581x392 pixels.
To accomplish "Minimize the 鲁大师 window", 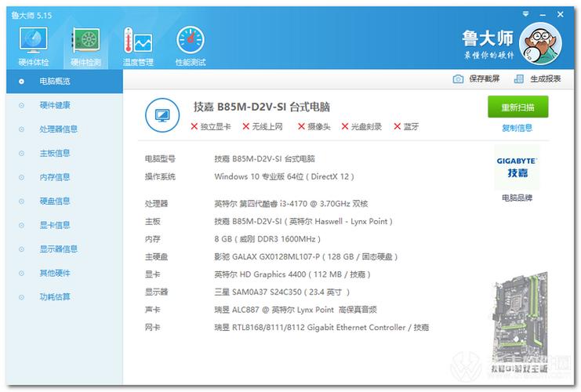I will click(x=543, y=15).
